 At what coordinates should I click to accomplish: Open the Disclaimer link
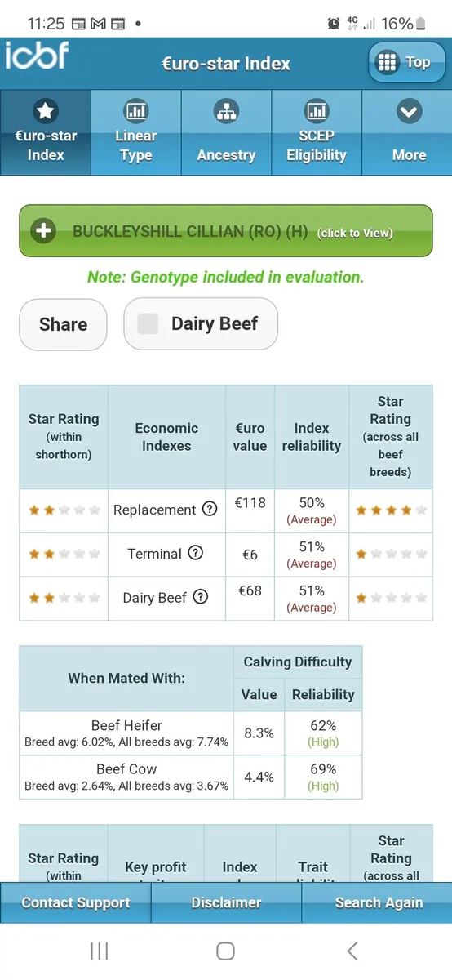point(226,902)
